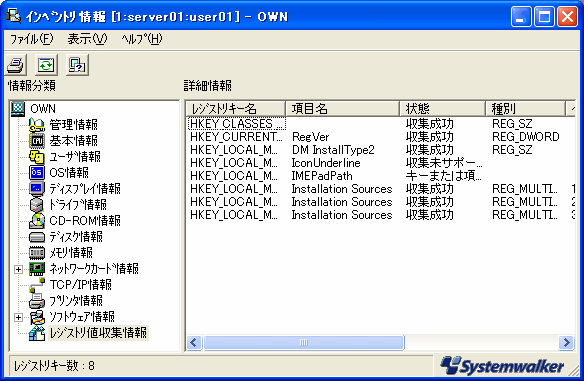Click the printer icon for プリンタ情報
Screen dimensions: 584x381
point(36,301)
